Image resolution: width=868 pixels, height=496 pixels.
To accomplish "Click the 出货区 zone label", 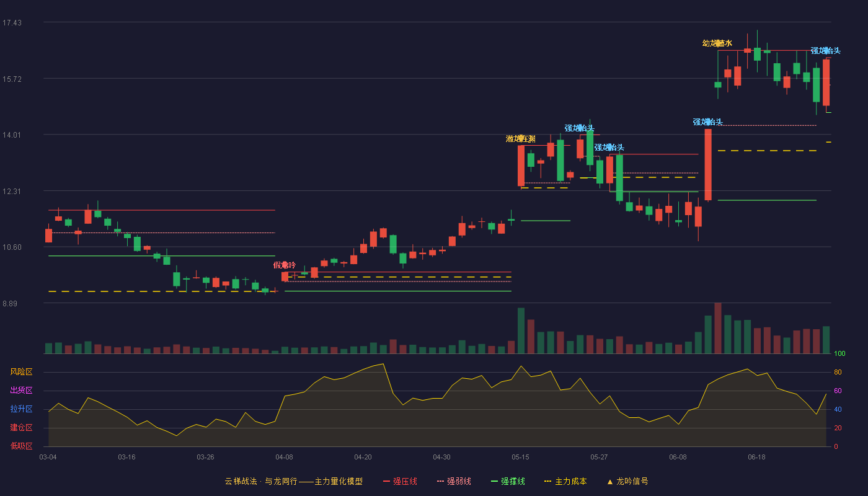I will pyautogui.click(x=22, y=391).
